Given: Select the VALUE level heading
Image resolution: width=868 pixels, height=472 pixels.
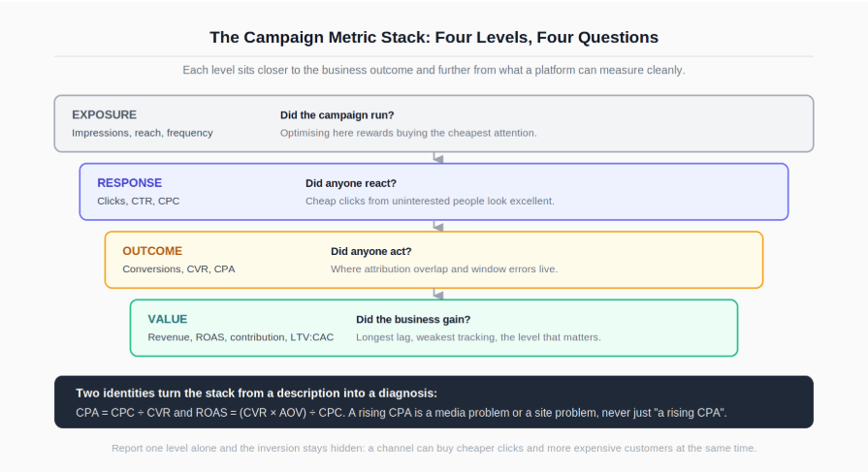Looking at the screenshot, I should click(x=167, y=319).
